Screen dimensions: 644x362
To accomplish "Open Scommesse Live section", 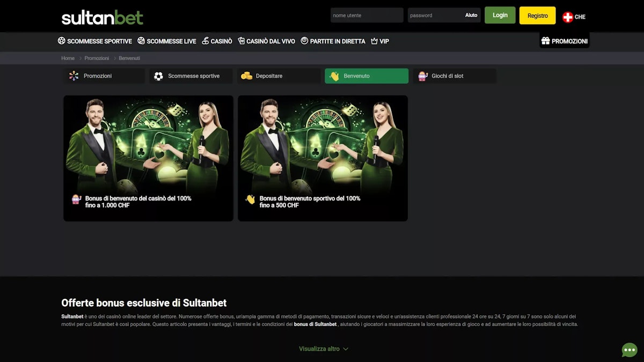I will [167, 41].
